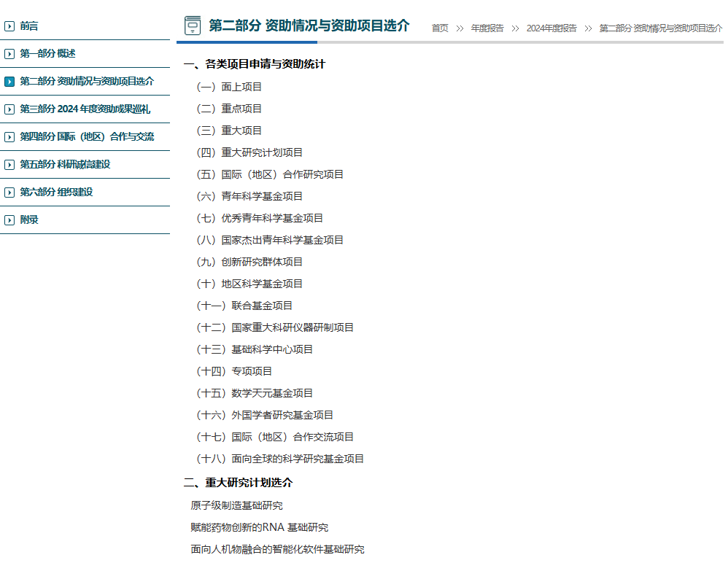
Task: Click the arrow icon beside 第五部分 科研诚信建设
Action: (x=9, y=164)
